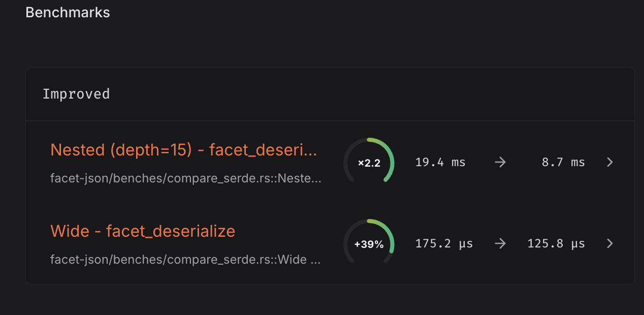Click the compare_serde.rs::Neste... file path
644x315 pixels.
coord(186,179)
